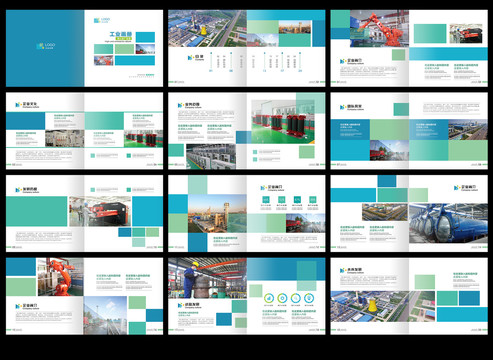
Task: Open the blue pressure tanks photo
Action: pos(448,223)
